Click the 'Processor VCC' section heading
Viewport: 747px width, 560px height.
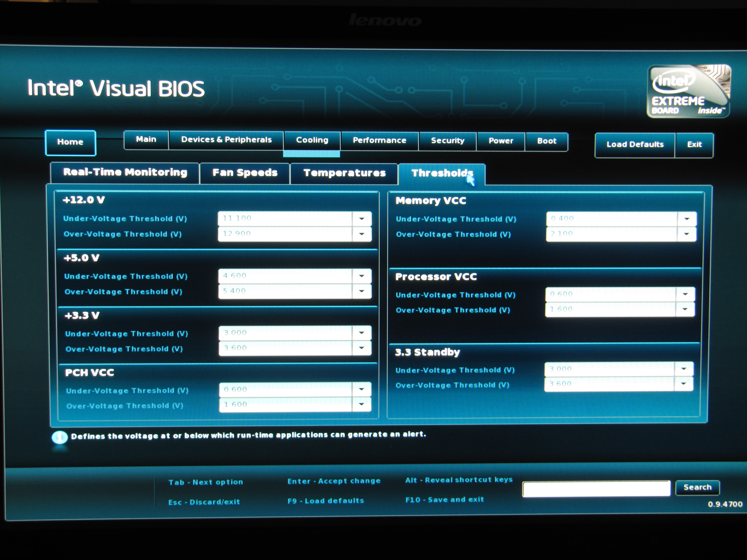[436, 277]
